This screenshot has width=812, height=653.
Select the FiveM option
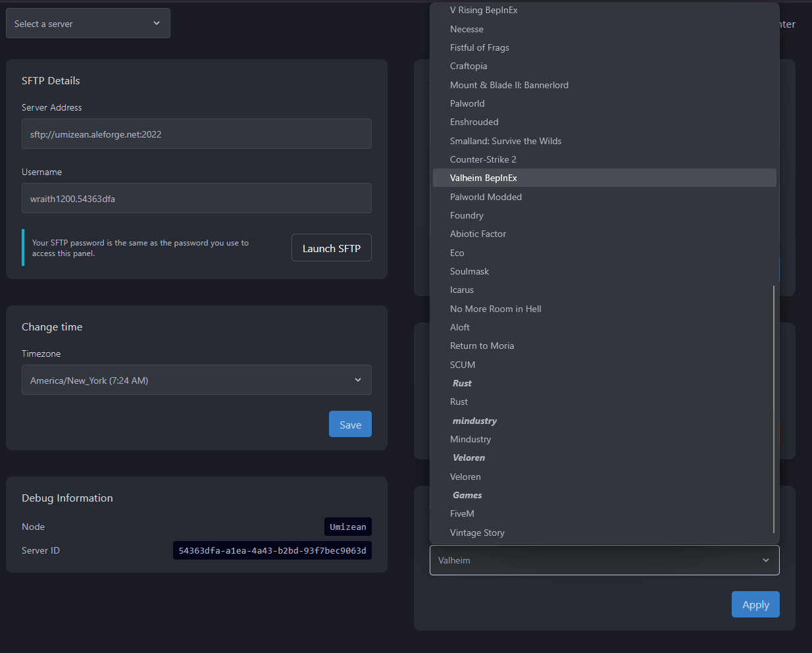pyautogui.click(x=462, y=513)
